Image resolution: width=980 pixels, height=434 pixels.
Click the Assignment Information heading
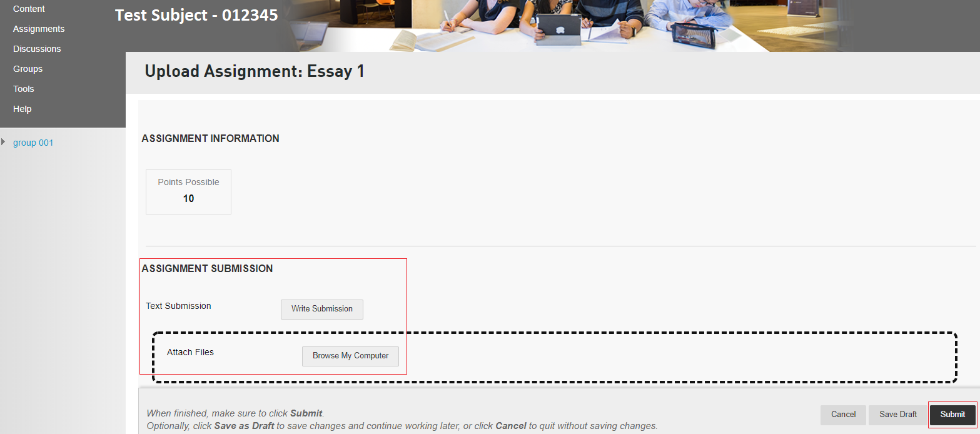click(210, 138)
